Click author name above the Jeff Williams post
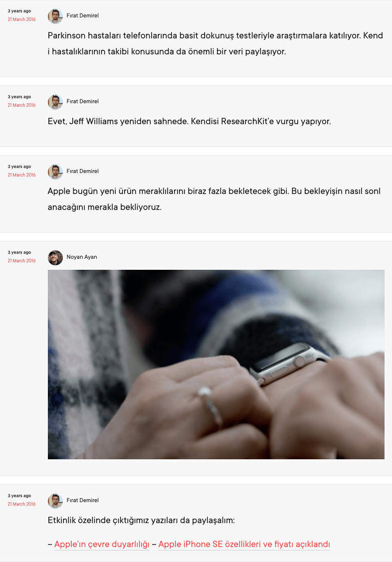The image size is (392, 562). tap(82, 101)
